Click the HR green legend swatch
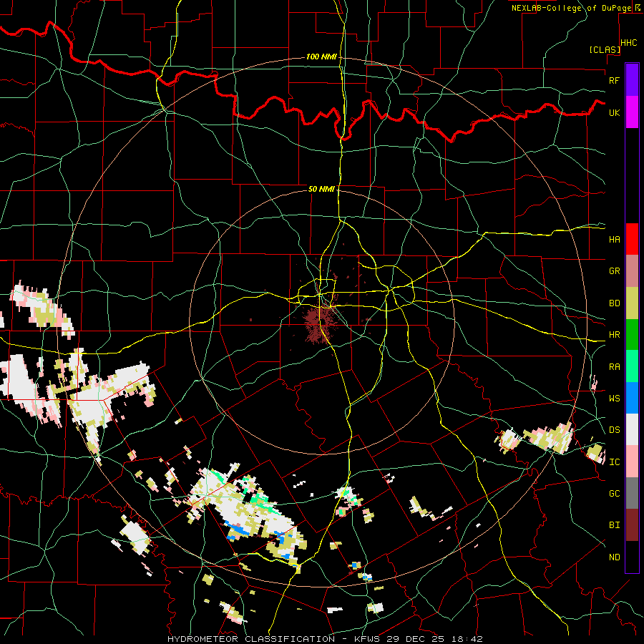Viewport: 644px width, 644px height. (x=632, y=335)
